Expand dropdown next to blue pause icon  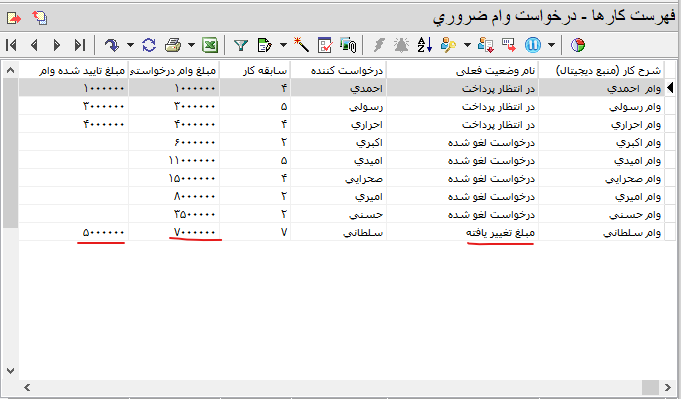[552, 45]
